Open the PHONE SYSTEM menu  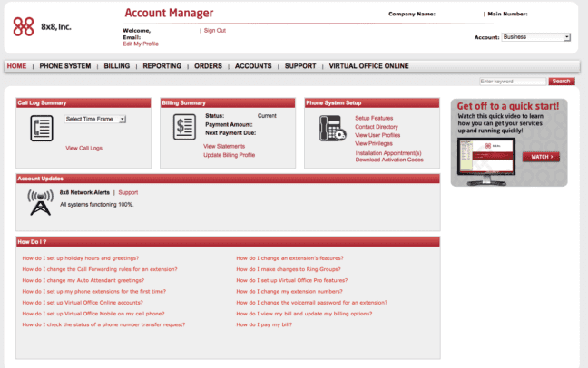[x=65, y=66]
